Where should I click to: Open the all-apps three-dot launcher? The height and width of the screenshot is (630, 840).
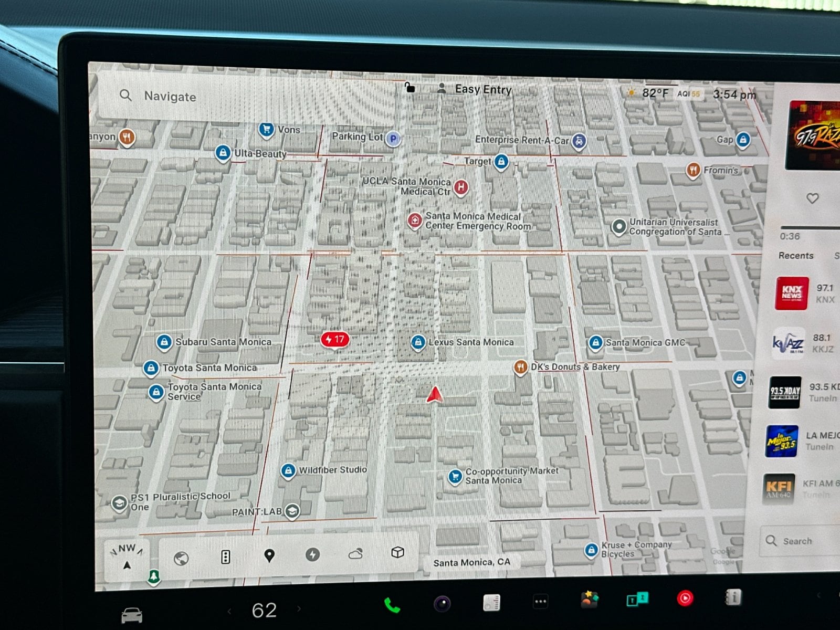pyautogui.click(x=540, y=601)
